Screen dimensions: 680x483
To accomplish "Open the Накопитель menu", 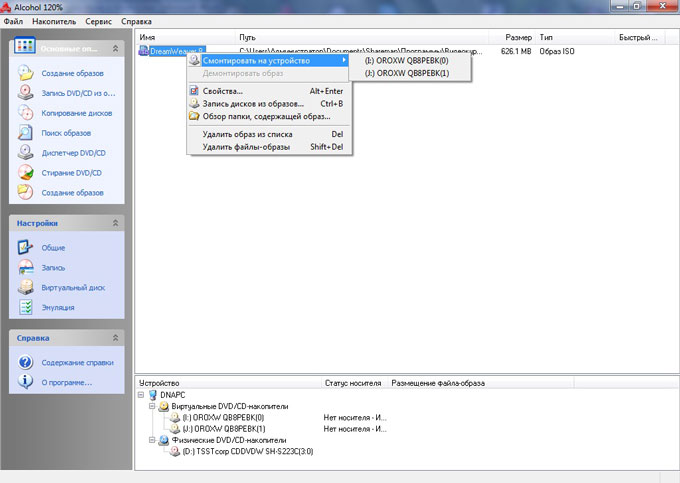I will tap(54, 21).
